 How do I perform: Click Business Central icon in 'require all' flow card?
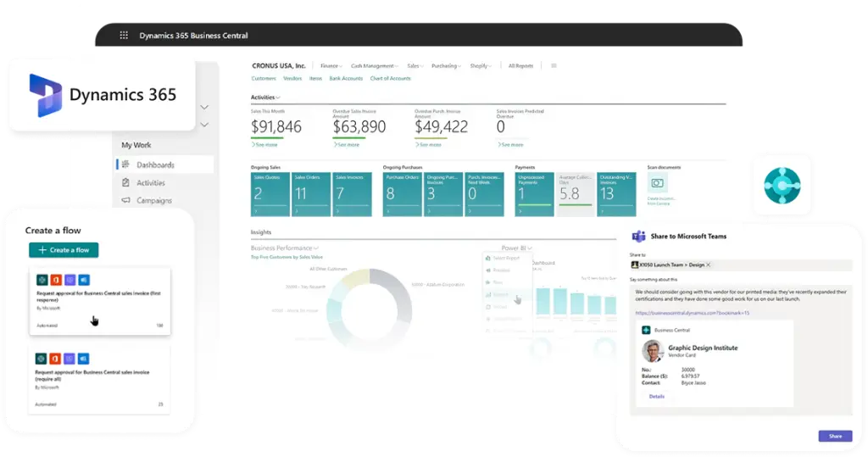point(41,359)
